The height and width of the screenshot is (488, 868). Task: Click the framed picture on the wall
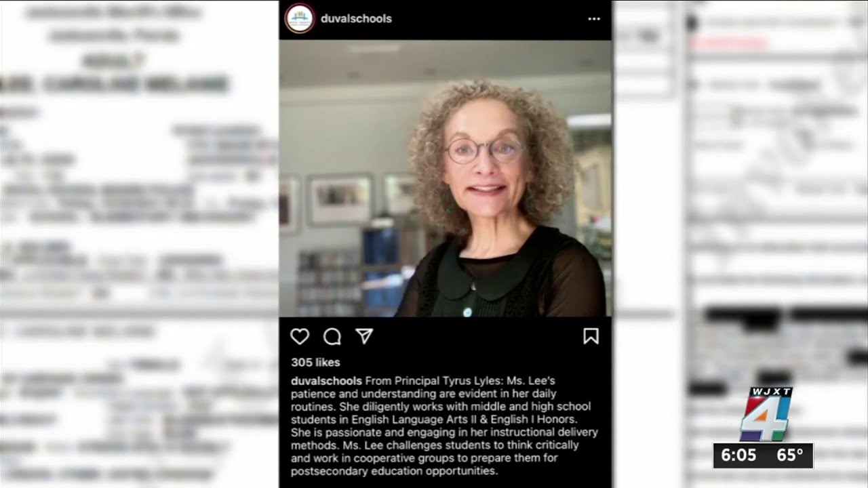(x=340, y=199)
